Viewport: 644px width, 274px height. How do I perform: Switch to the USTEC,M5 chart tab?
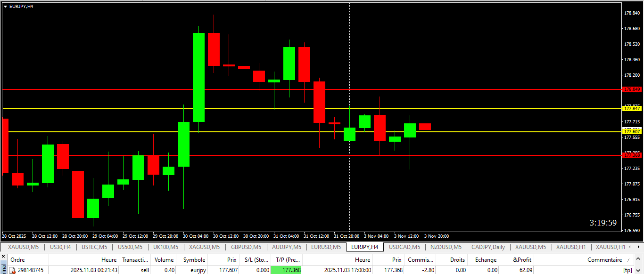coord(94,247)
